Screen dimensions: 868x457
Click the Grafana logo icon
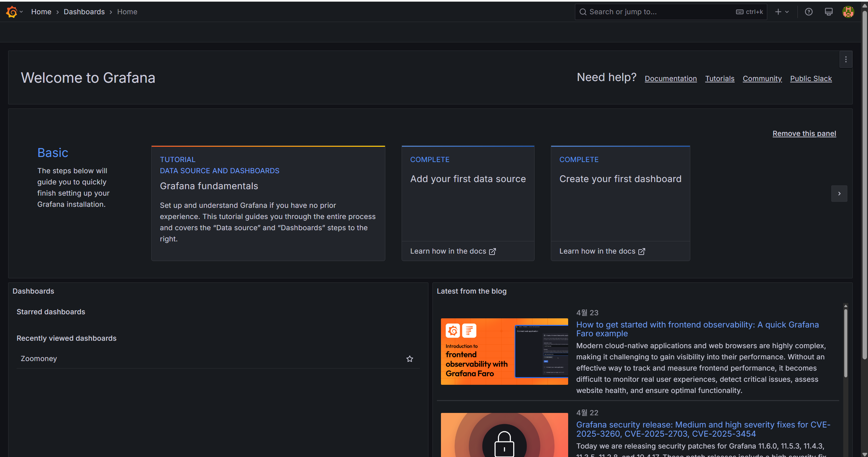coord(12,12)
